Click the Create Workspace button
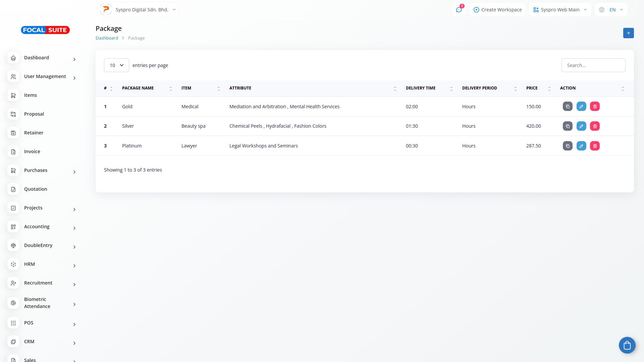 click(x=497, y=10)
